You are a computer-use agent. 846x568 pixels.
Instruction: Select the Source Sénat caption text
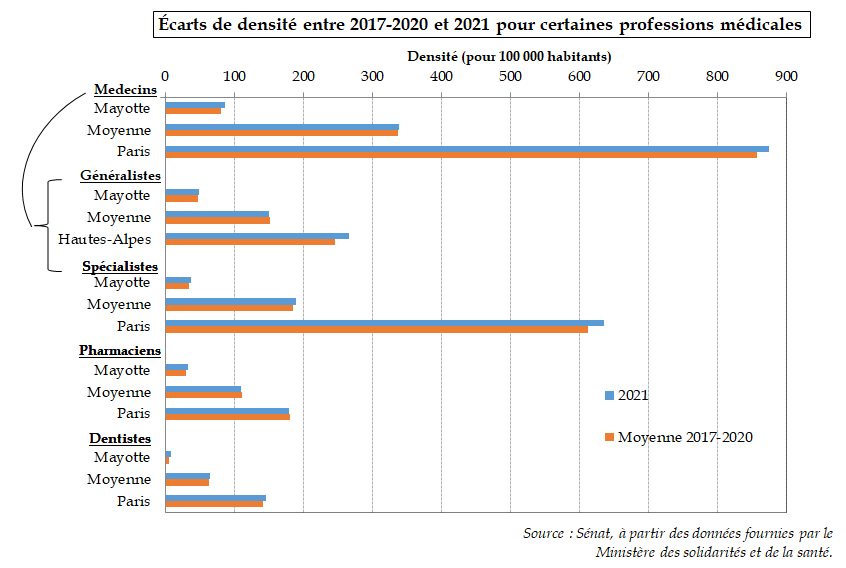point(677,542)
